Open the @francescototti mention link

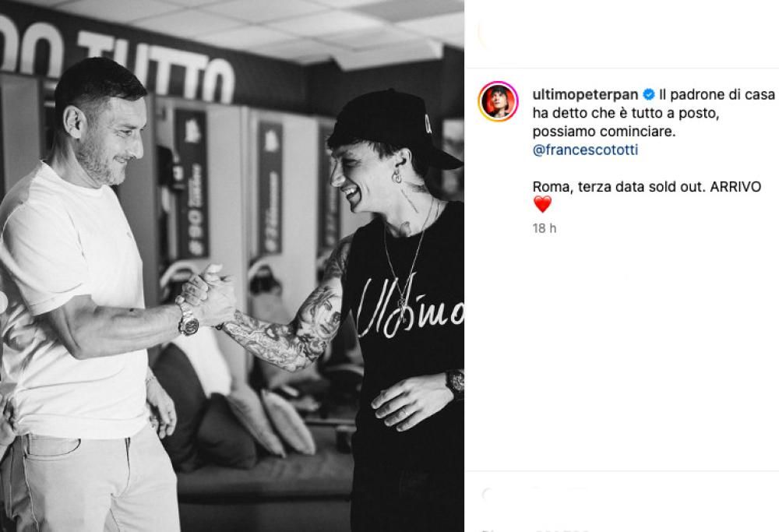[585, 150]
